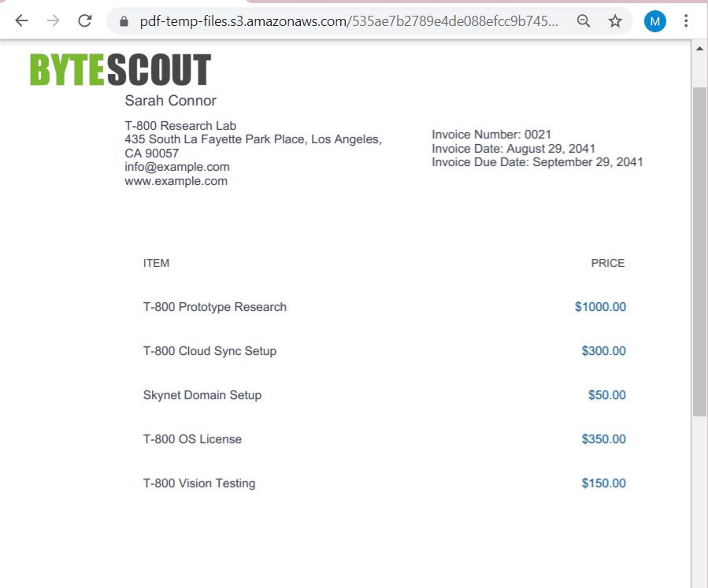Open site security info via the lock icon

click(123, 22)
